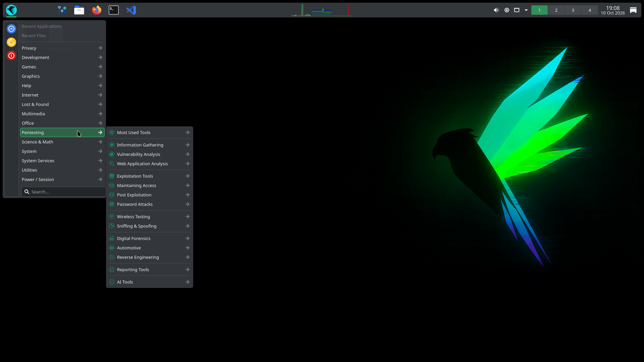
Task: Launch the terminal from the panel
Action: (x=114, y=10)
